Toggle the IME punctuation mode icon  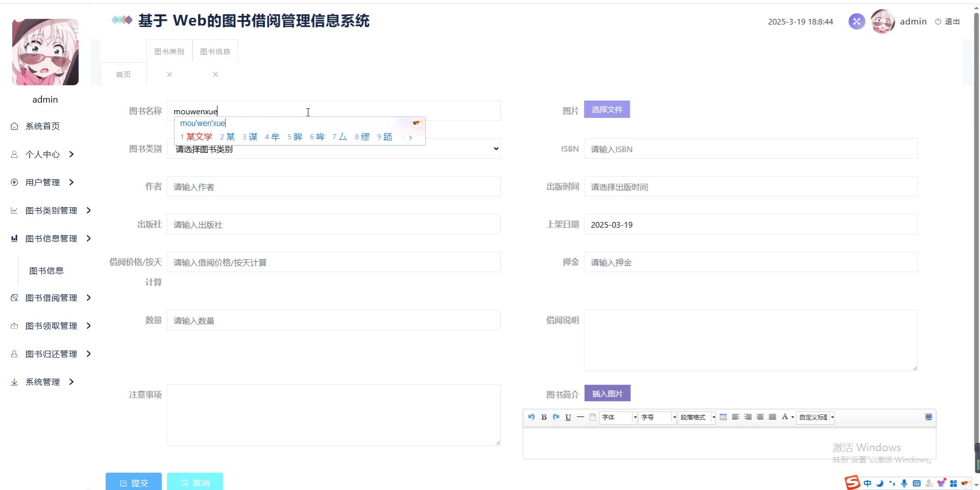point(892,483)
